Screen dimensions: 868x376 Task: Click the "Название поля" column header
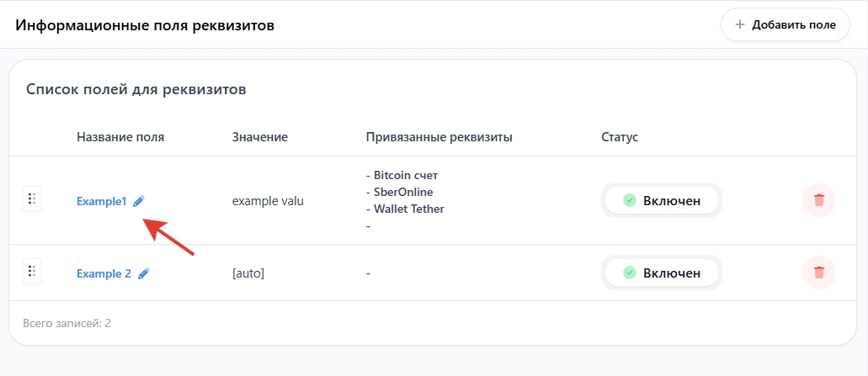click(120, 136)
